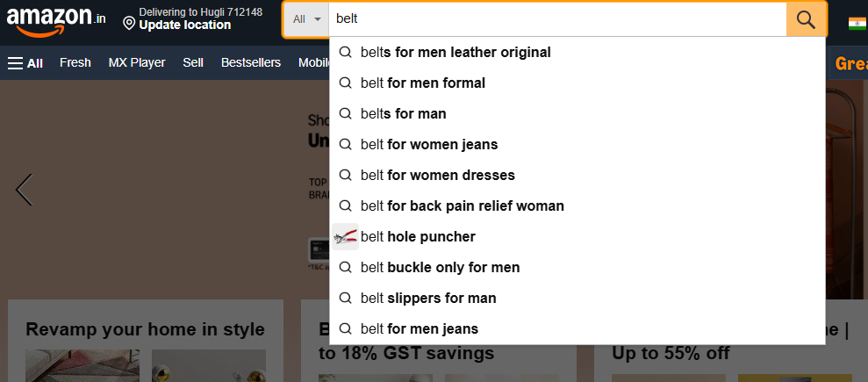Go to previous carousel slide arrow
This screenshot has width=868, height=382.
pos(25,190)
